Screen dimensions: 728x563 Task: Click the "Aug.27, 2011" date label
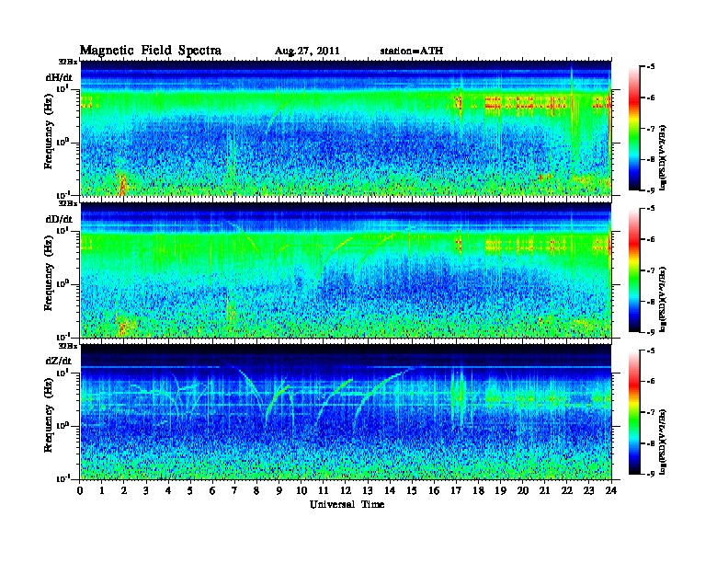tap(307, 52)
